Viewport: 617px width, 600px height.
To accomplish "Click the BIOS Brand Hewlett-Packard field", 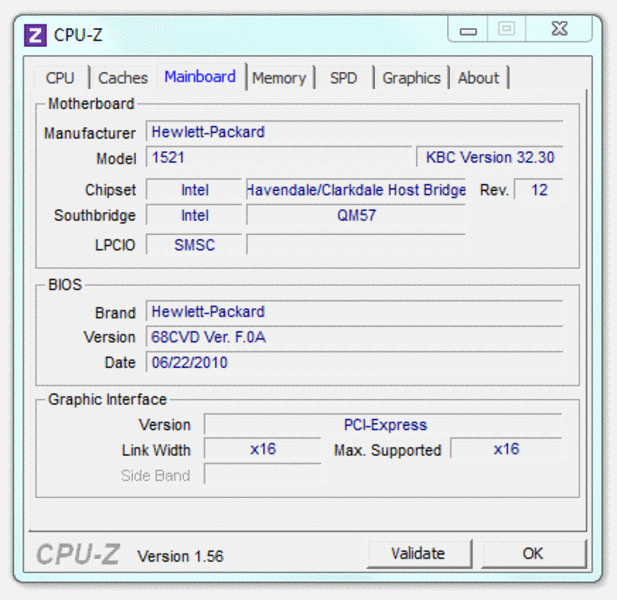I will pyautogui.click(x=354, y=312).
